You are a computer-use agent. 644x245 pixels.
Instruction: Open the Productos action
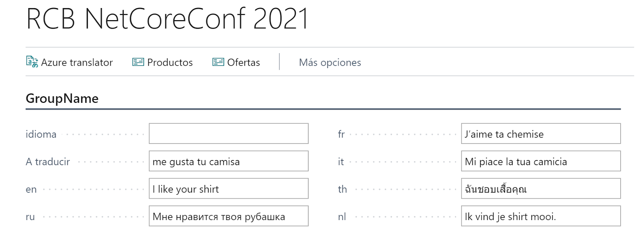[163, 62]
